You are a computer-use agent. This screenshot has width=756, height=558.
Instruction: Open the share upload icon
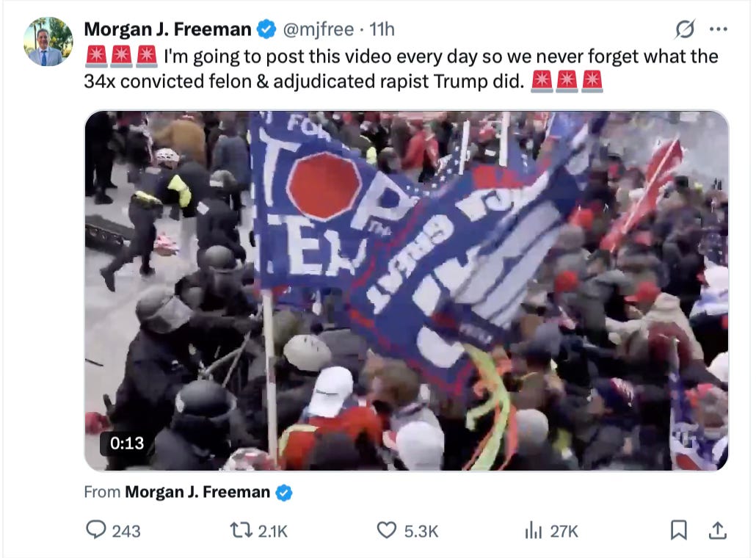(x=717, y=531)
